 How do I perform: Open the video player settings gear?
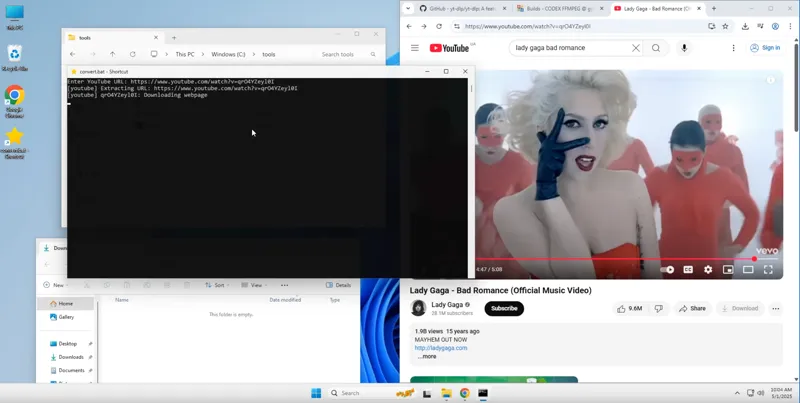pyautogui.click(x=708, y=269)
